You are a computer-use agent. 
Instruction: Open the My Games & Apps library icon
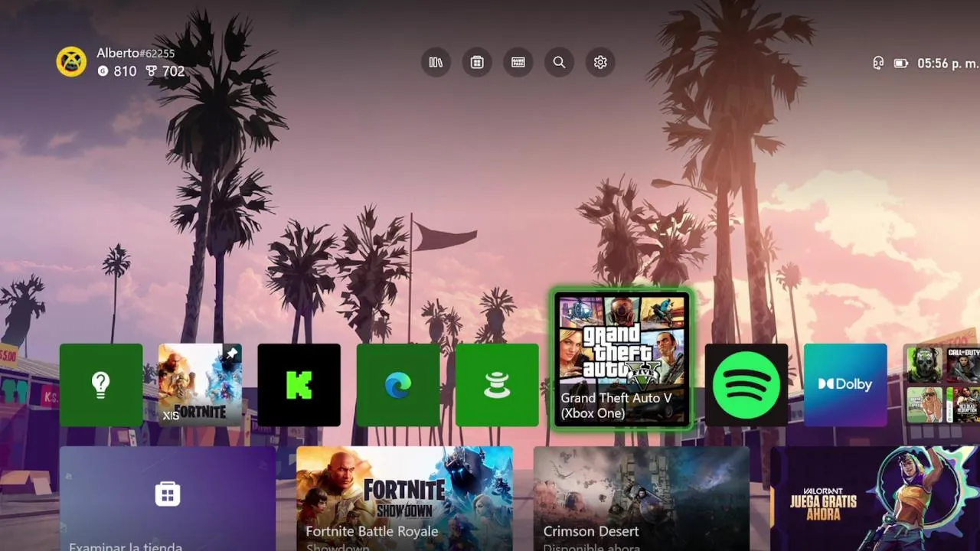[x=436, y=63]
